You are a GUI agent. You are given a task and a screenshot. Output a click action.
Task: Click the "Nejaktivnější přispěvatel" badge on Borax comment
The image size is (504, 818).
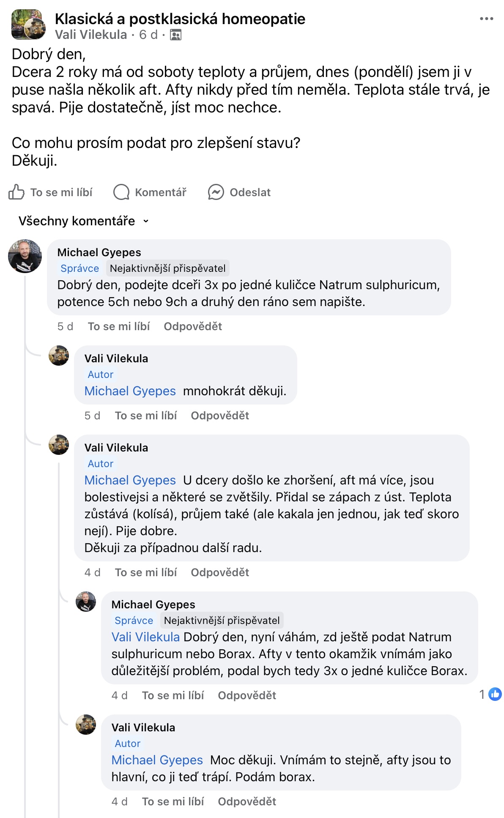(222, 621)
